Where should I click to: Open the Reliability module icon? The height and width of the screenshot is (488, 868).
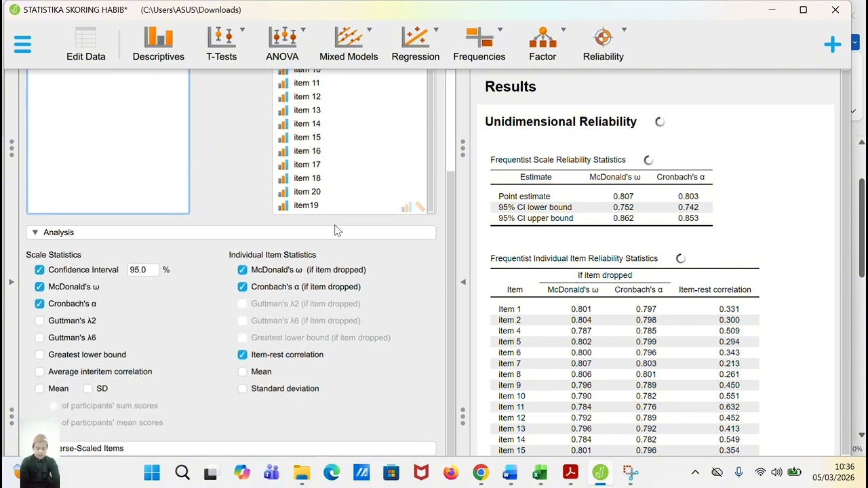tap(603, 45)
